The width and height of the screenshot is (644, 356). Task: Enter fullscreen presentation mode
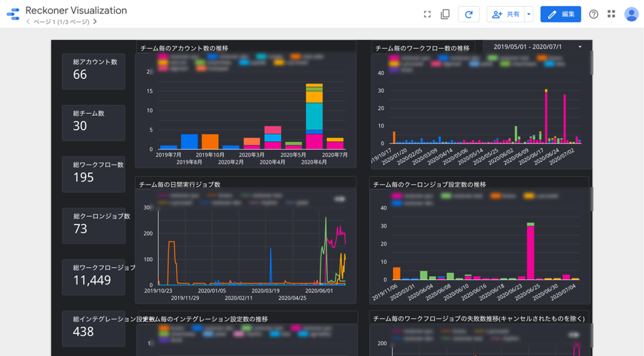427,14
